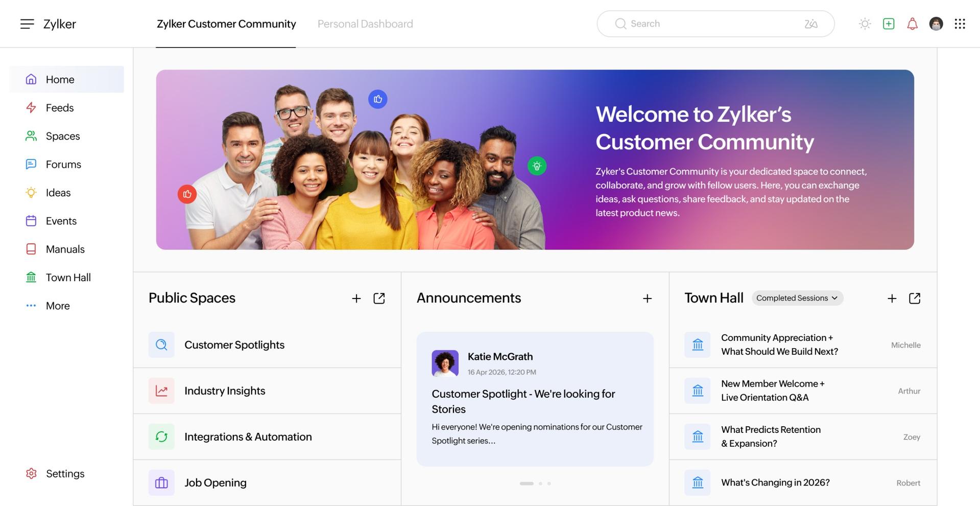Select first announcement carousel indicator
The width and height of the screenshot is (980, 506).
[527, 484]
